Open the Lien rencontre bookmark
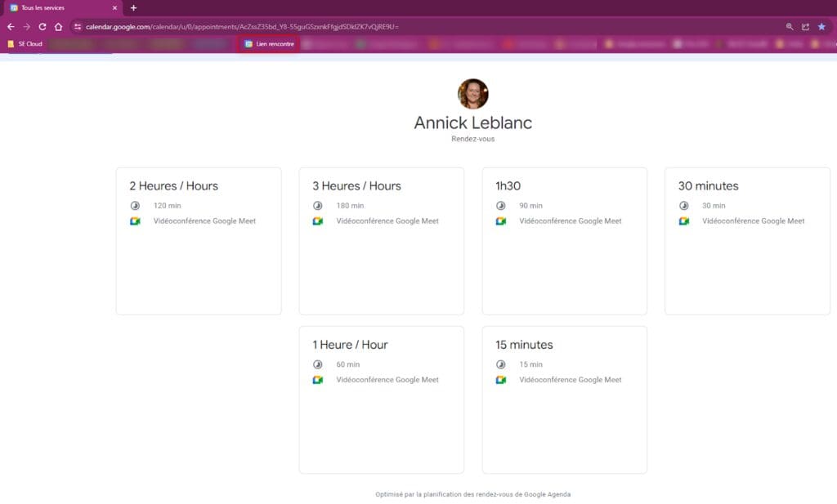The image size is (837, 504). pyautogui.click(x=269, y=44)
